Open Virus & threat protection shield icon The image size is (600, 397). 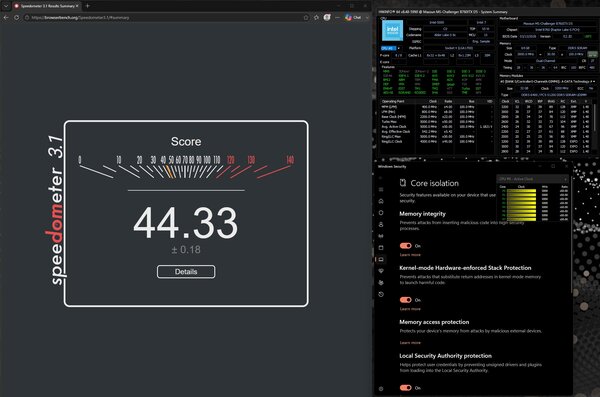pos(381,212)
